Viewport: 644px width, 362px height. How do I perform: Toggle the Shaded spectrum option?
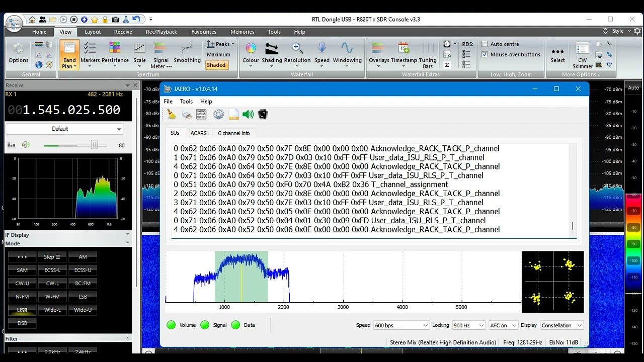point(216,65)
